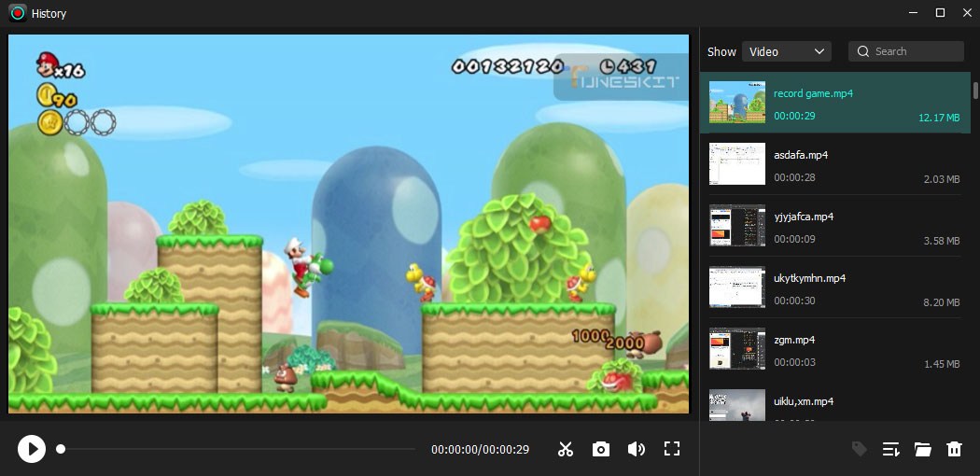The height and width of the screenshot is (476, 980).
Task: Click the 2.03 MB file size
Action: point(941,179)
